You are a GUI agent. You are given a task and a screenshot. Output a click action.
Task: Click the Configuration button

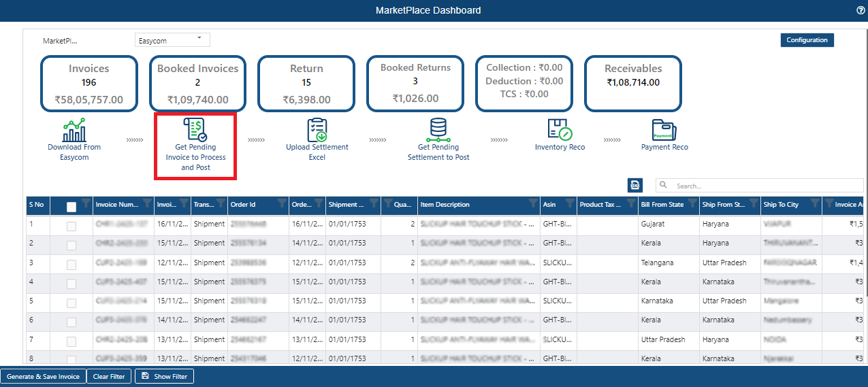(807, 40)
